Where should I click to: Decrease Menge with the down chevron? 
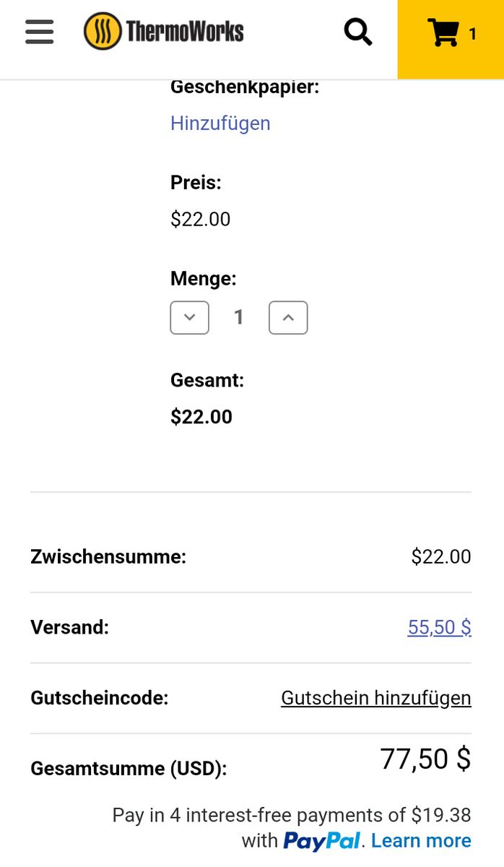[190, 318]
